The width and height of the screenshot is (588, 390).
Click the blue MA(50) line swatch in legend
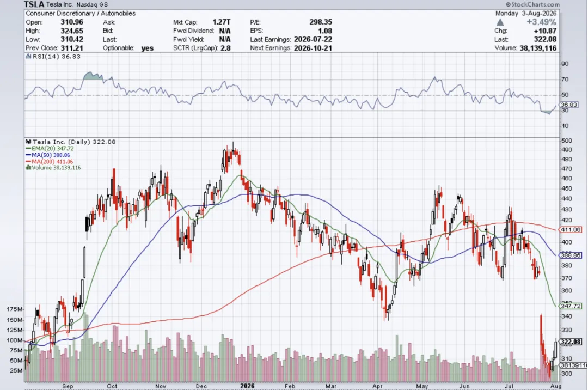point(28,155)
